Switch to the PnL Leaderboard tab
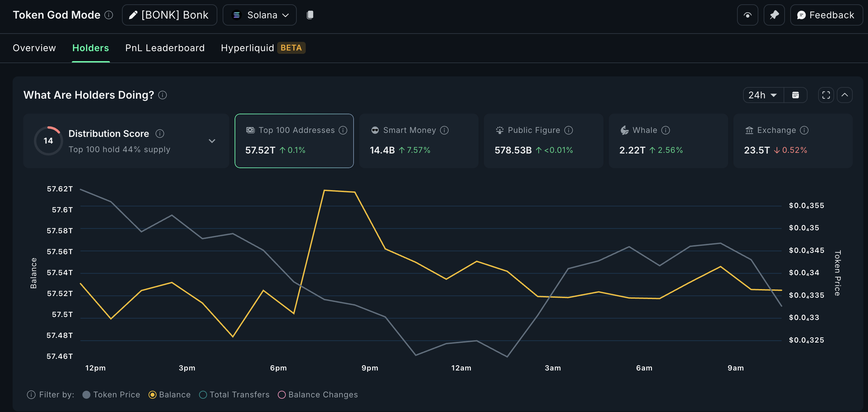868x412 pixels. pyautogui.click(x=165, y=48)
